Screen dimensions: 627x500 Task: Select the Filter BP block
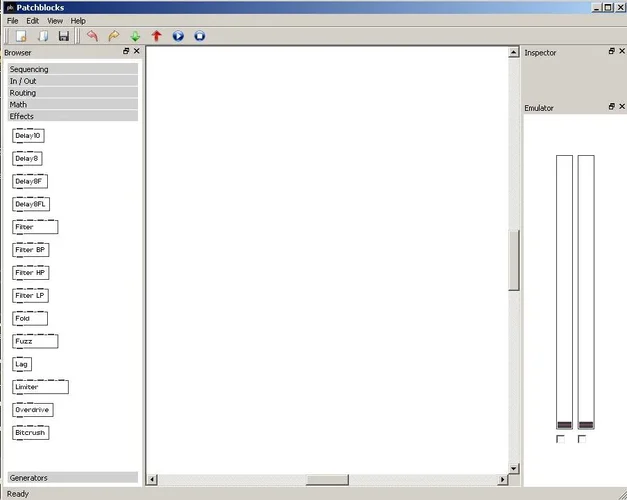(x=30, y=250)
